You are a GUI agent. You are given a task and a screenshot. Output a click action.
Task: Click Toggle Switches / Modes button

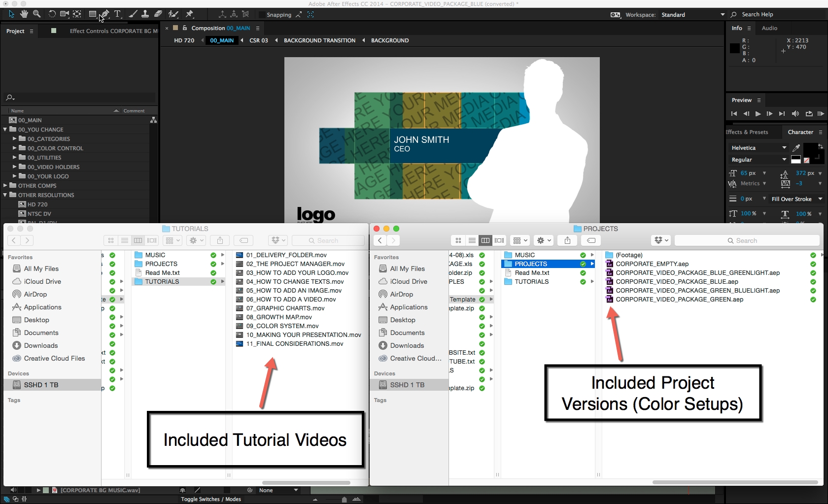pyautogui.click(x=210, y=499)
